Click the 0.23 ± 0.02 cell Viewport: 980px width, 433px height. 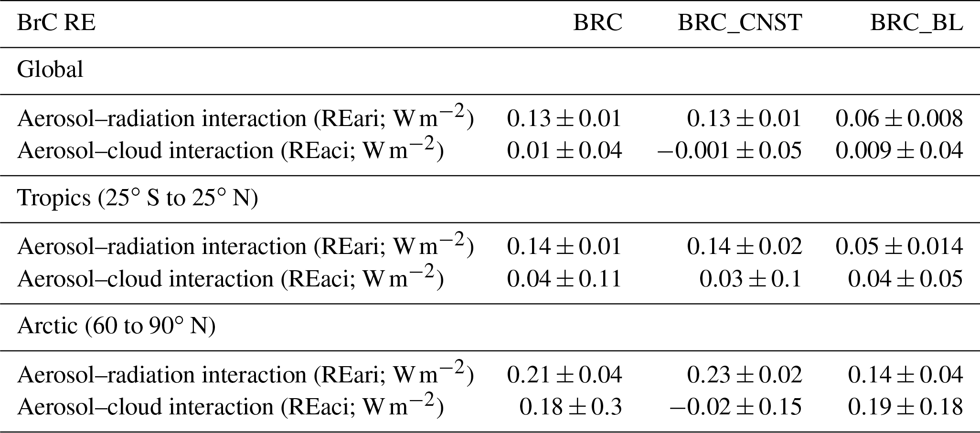(744, 375)
